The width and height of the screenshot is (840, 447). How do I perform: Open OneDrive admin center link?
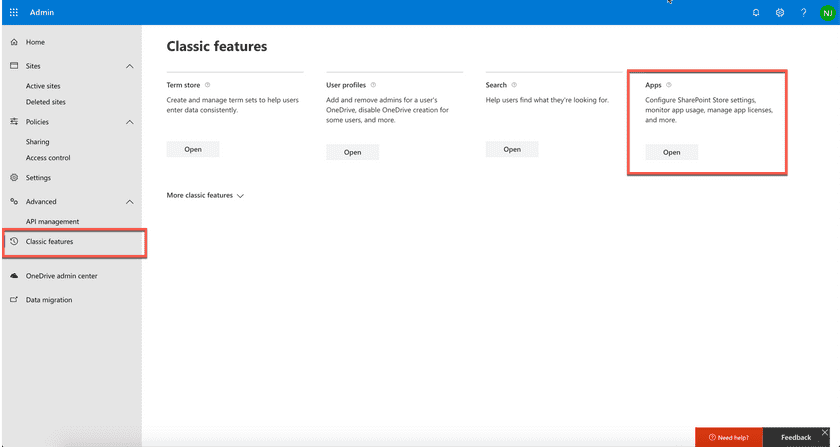[61, 276]
